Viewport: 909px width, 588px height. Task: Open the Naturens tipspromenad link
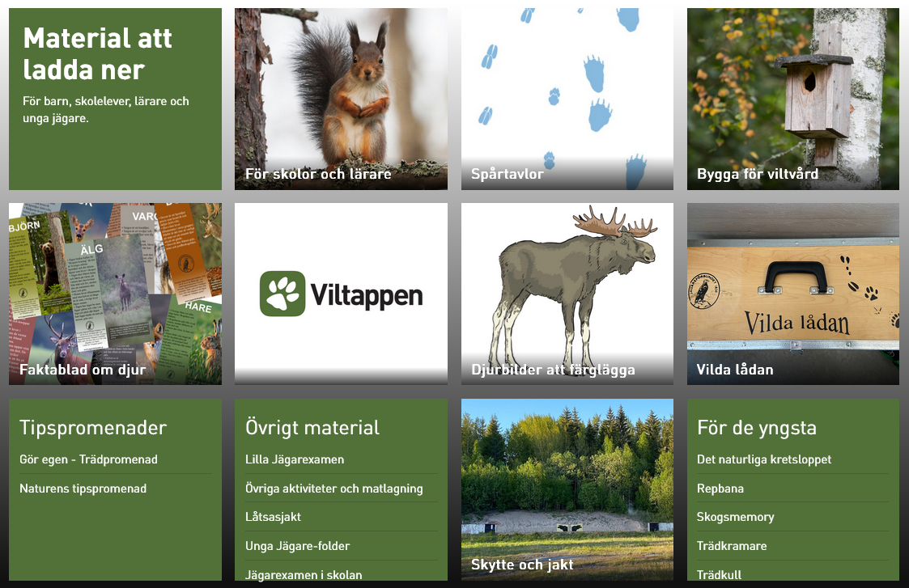click(83, 489)
